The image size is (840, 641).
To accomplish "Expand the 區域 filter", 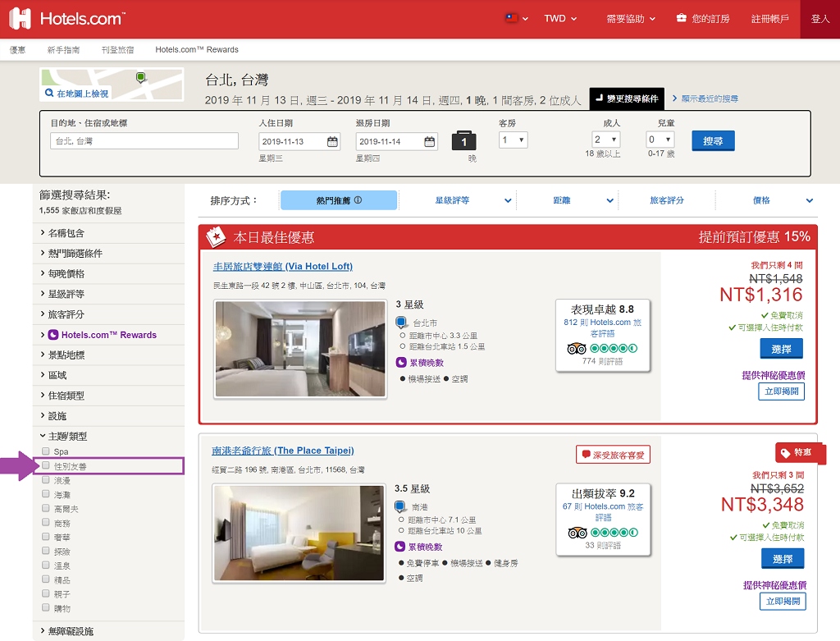I will tap(109, 375).
